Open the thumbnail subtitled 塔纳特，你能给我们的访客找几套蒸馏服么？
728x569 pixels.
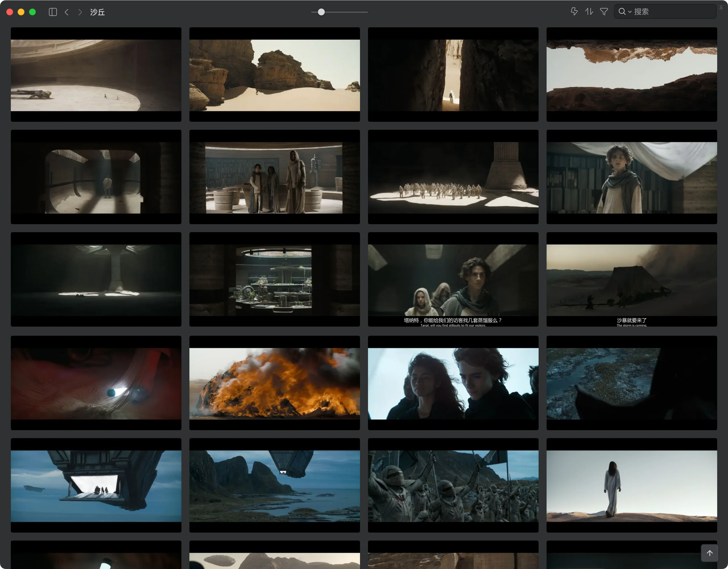(453, 279)
